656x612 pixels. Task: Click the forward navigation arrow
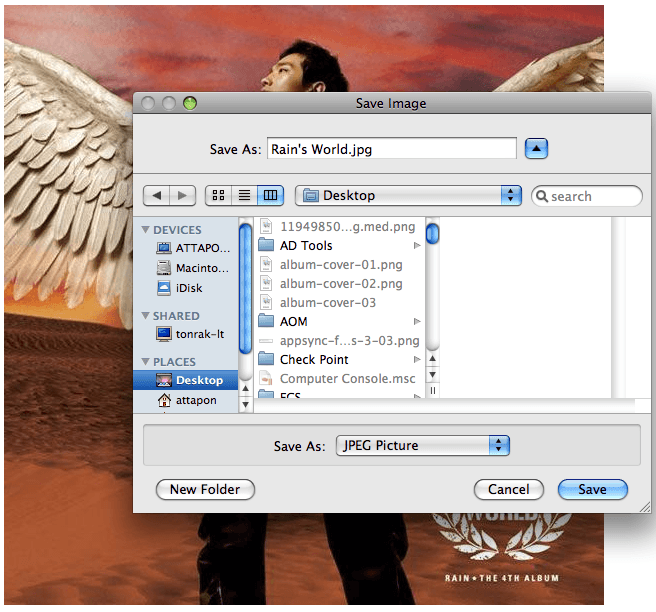point(182,195)
